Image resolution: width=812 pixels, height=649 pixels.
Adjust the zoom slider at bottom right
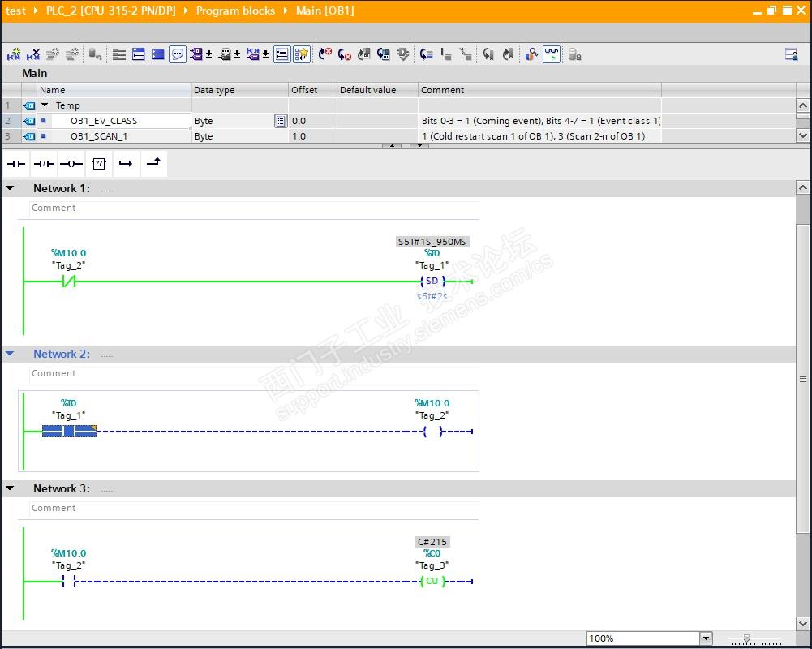click(x=746, y=638)
